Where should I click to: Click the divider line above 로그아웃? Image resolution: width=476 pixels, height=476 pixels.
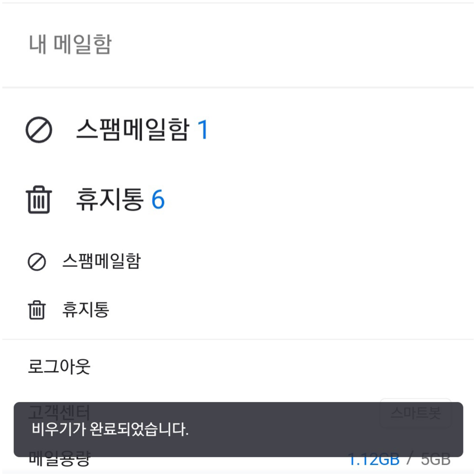(x=238, y=339)
